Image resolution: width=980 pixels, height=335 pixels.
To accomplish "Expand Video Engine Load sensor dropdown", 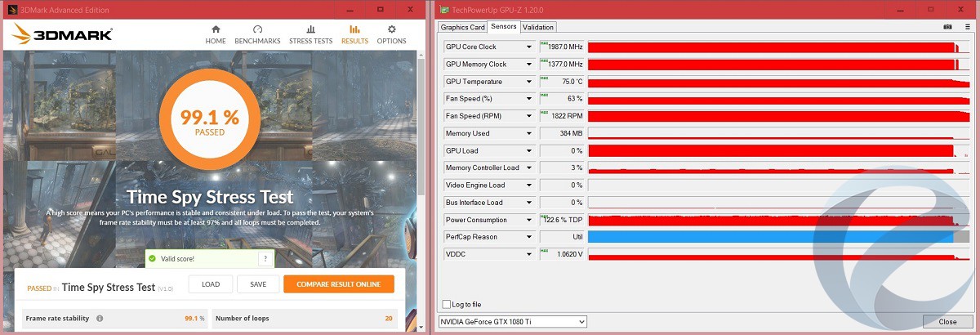I will [529, 185].
